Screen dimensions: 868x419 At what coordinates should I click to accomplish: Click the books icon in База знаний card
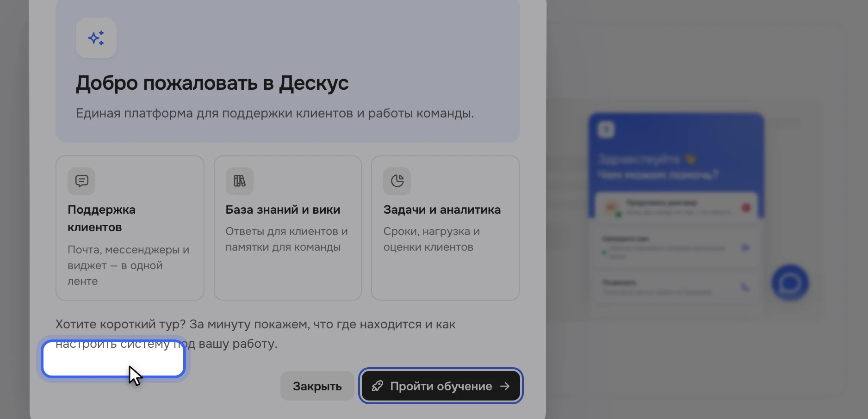[x=239, y=181]
